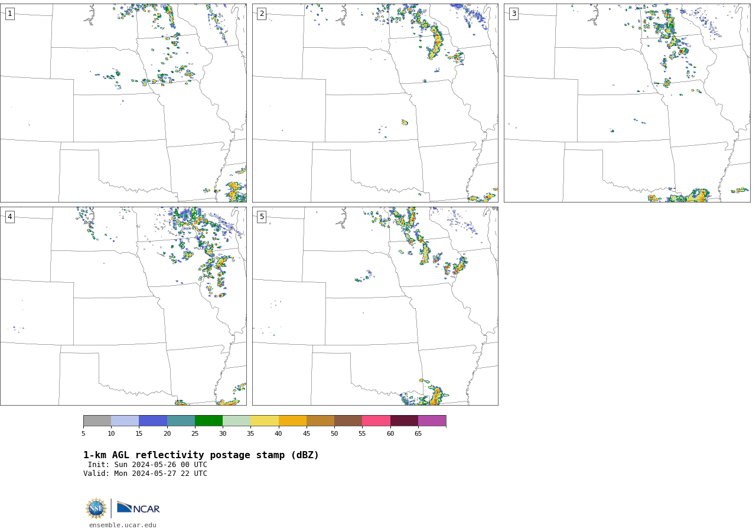756x532 pixels.
Task: Click the NSF logo icon
Action: point(96,508)
